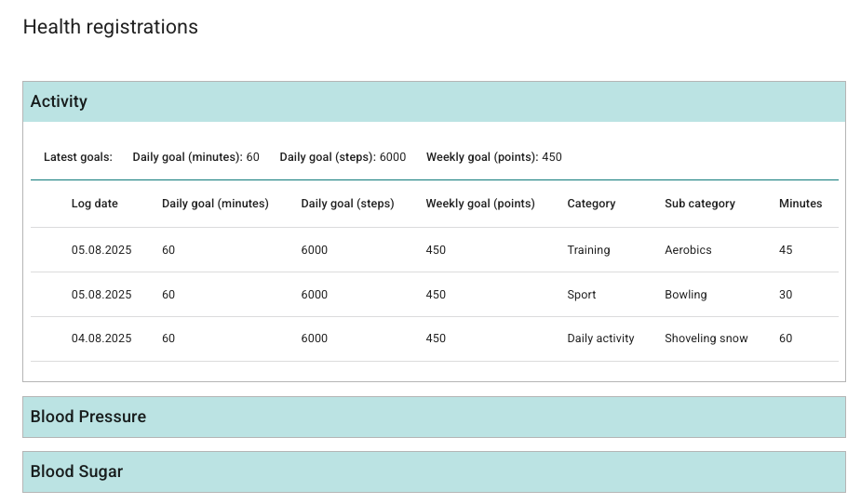Screen dimensions: 861x504
Task: Click the Health registrations page title
Action: pos(111,27)
